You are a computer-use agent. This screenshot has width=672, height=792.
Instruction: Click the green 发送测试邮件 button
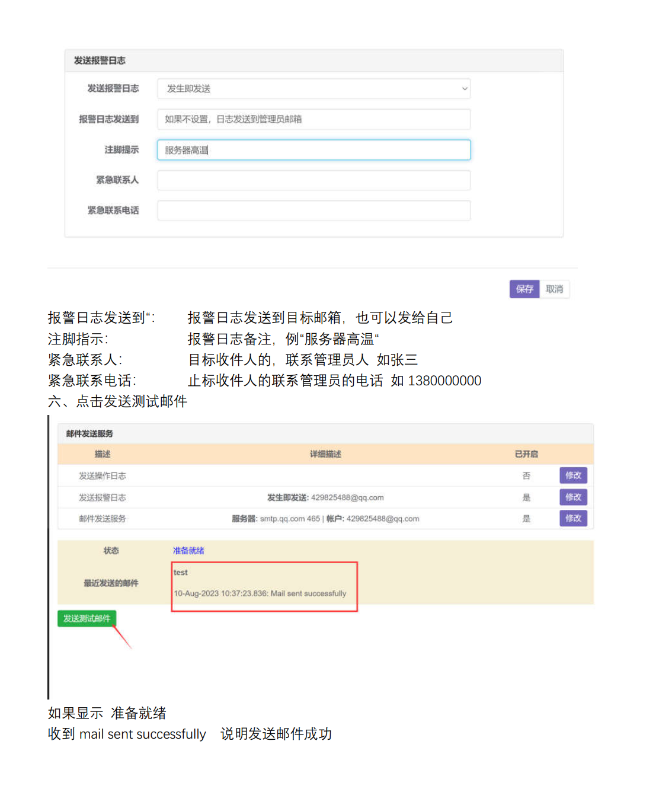coord(87,618)
